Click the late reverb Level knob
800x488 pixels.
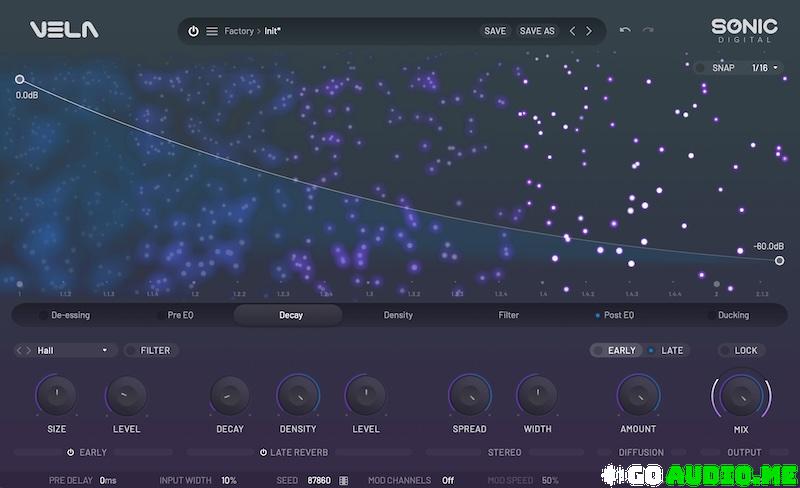366,395
